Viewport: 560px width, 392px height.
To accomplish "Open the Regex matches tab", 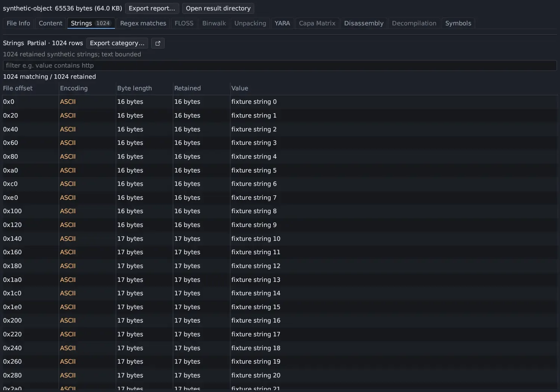I will coord(143,23).
